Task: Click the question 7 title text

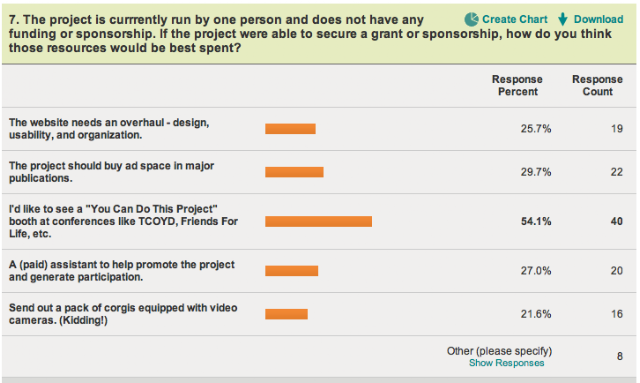Action: (x=310, y=34)
